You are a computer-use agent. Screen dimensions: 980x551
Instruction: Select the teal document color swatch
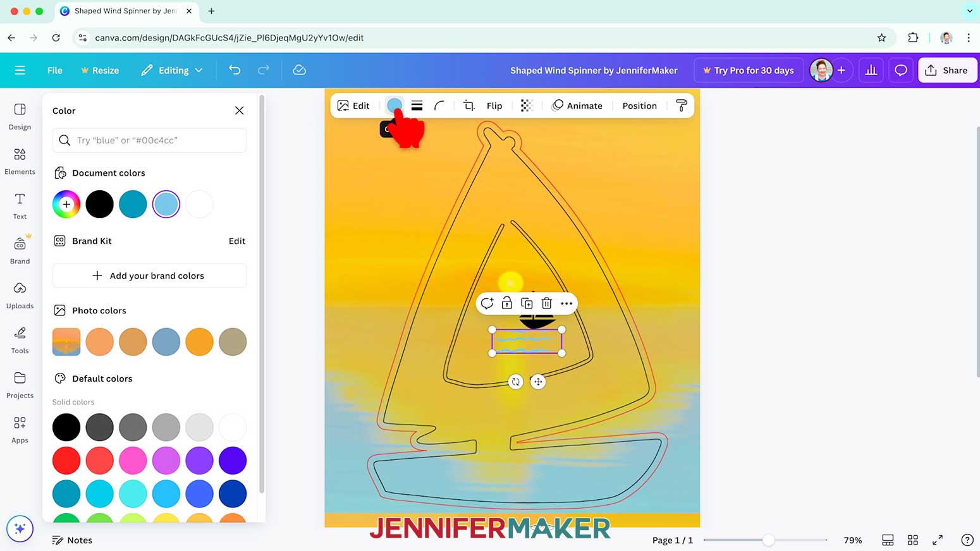133,204
